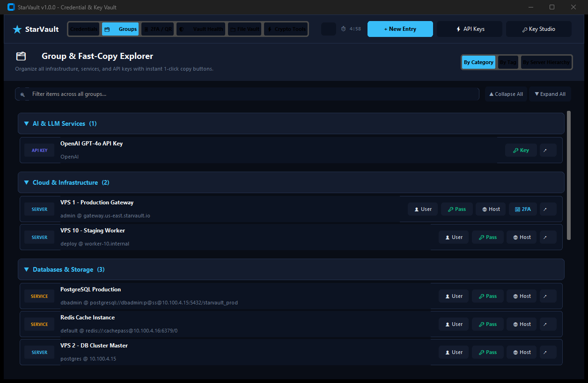Click the auto-lock timer showing 4:58
Image resolution: width=588 pixels, height=383 pixels.
tap(351, 29)
